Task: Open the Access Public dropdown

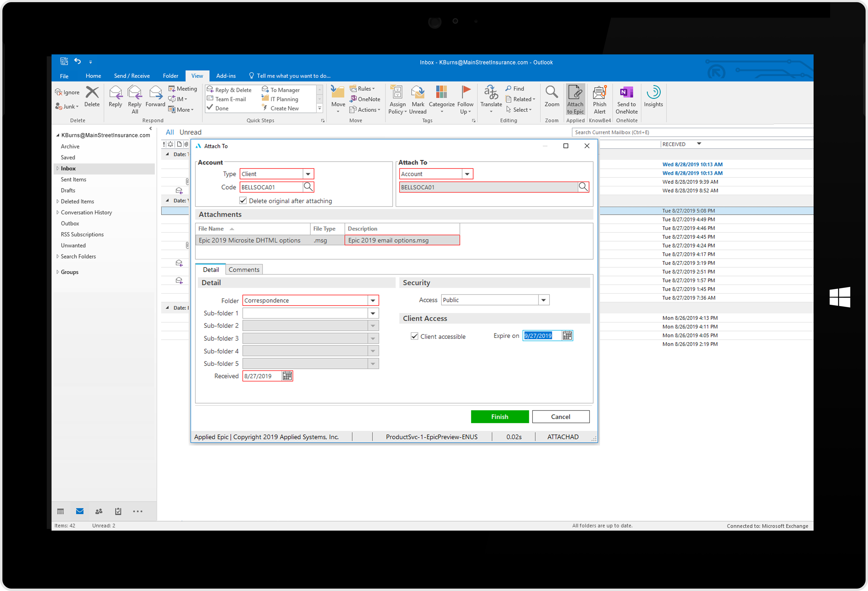Action: (x=543, y=300)
